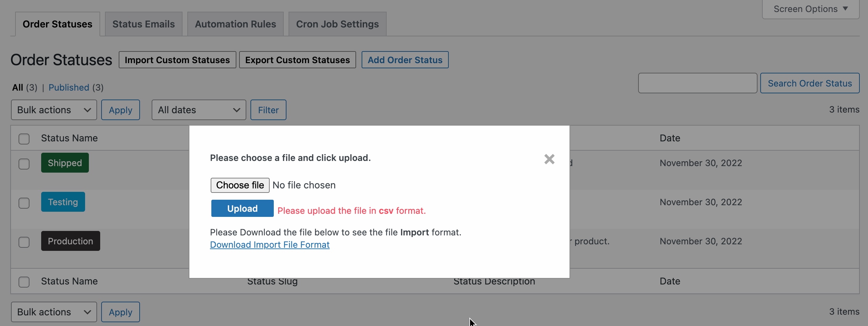
Task: Select the Shipped row checkbox
Action: point(24,164)
